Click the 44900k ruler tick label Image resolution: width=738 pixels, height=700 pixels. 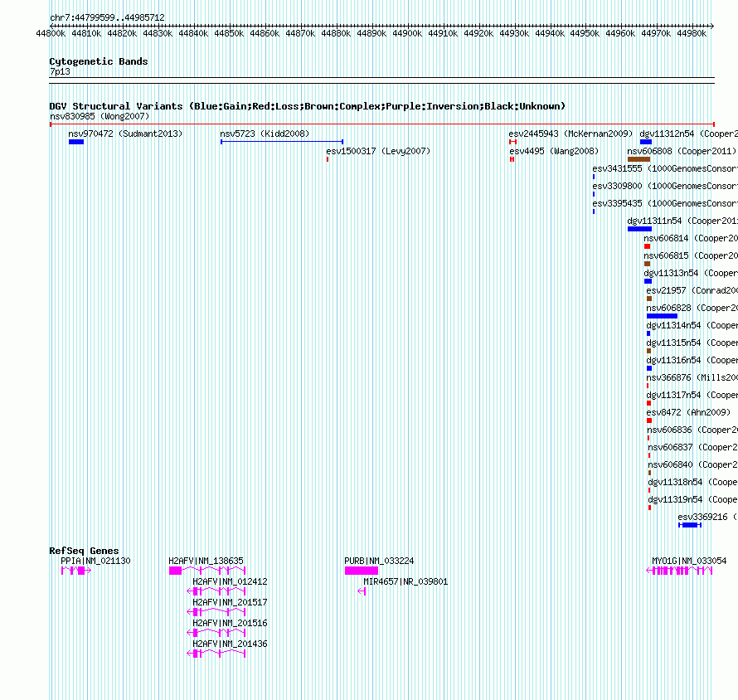pyautogui.click(x=407, y=33)
